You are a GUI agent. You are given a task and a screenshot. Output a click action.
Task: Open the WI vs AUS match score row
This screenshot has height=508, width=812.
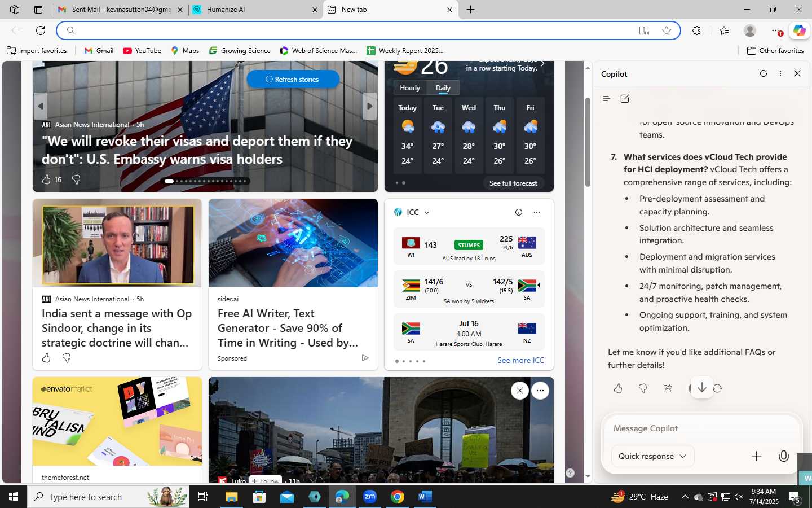pyautogui.click(x=469, y=246)
